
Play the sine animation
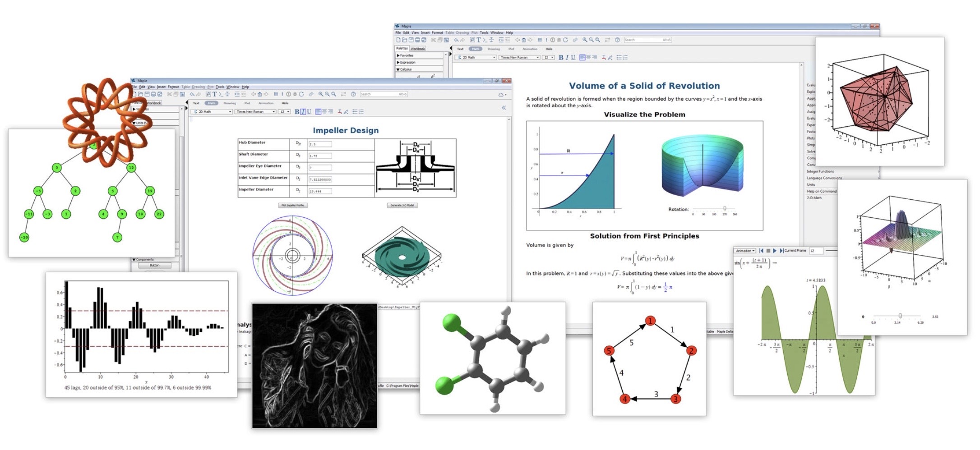(775, 251)
